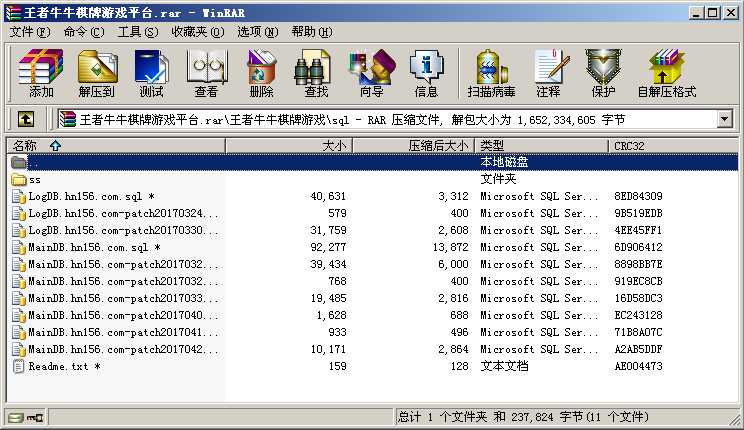Sort by 大小 column header
The width and height of the screenshot is (744, 430).
coord(289,146)
